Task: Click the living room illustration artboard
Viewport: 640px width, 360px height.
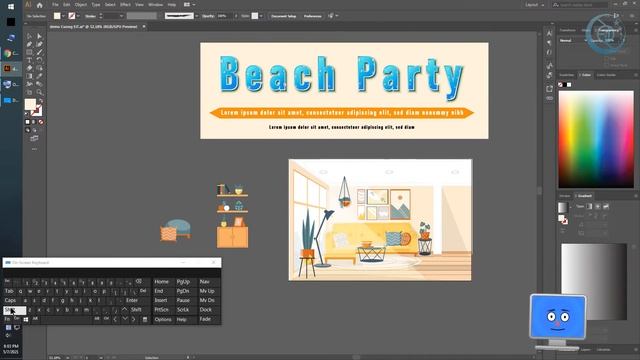Action: point(380,220)
